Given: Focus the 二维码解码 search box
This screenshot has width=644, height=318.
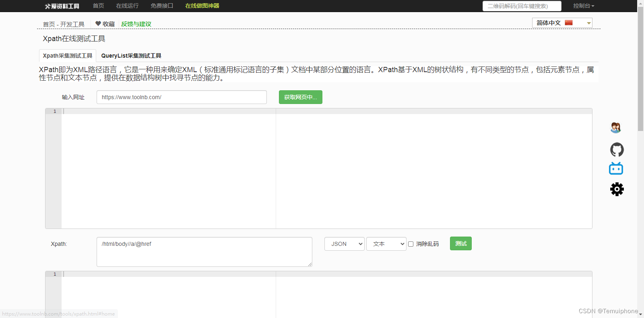Looking at the screenshot, I should pos(522,6).
